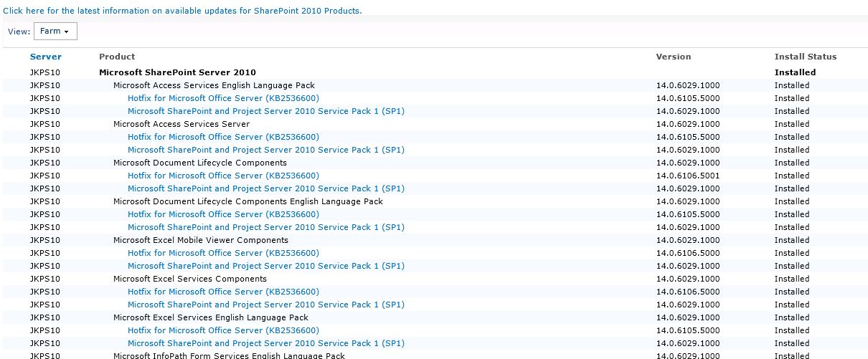Select JKPS10 server cell in the SharePoint Server 2010 row
The width and height of the screenshot is (868, 359).
pos(45,72)
